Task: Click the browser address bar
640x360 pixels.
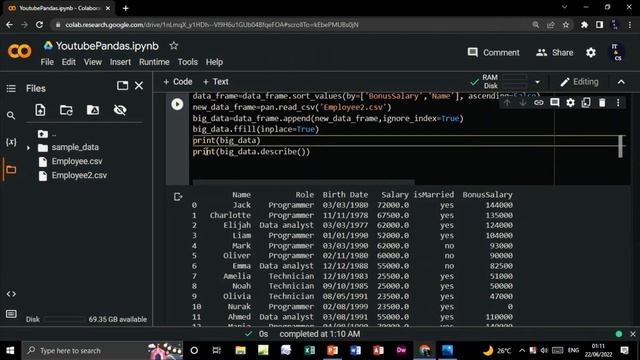Action: pos(293,25)
